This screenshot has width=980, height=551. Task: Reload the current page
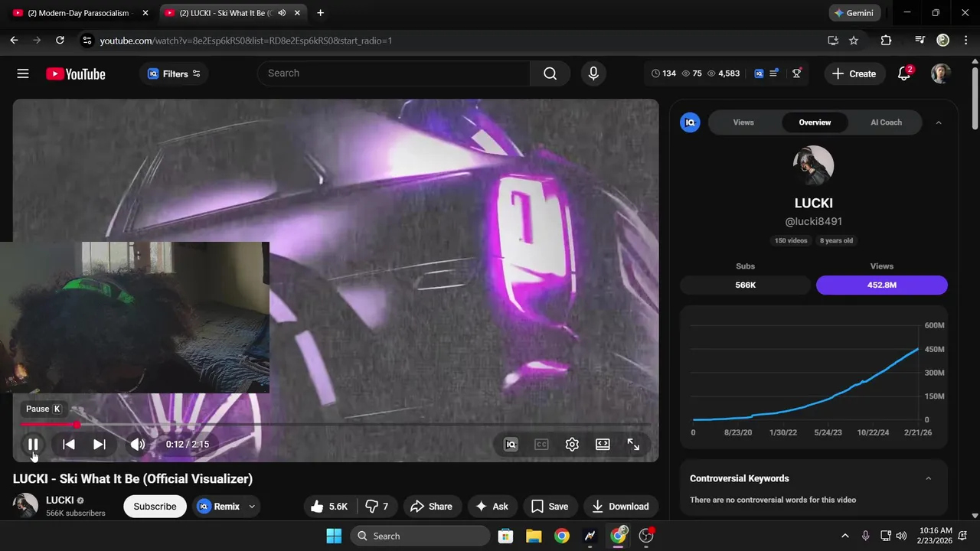click(60, 41)
